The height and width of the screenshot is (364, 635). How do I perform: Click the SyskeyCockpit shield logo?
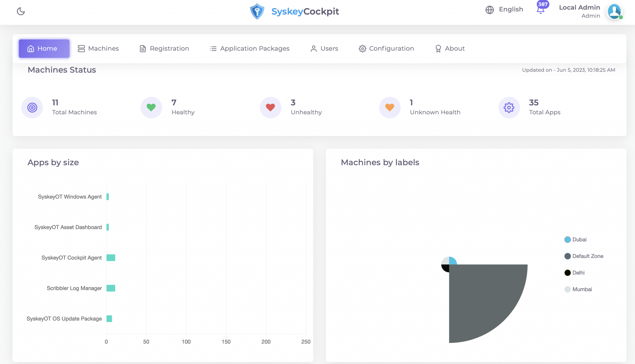pyautogui.click(x=257, y=11)
